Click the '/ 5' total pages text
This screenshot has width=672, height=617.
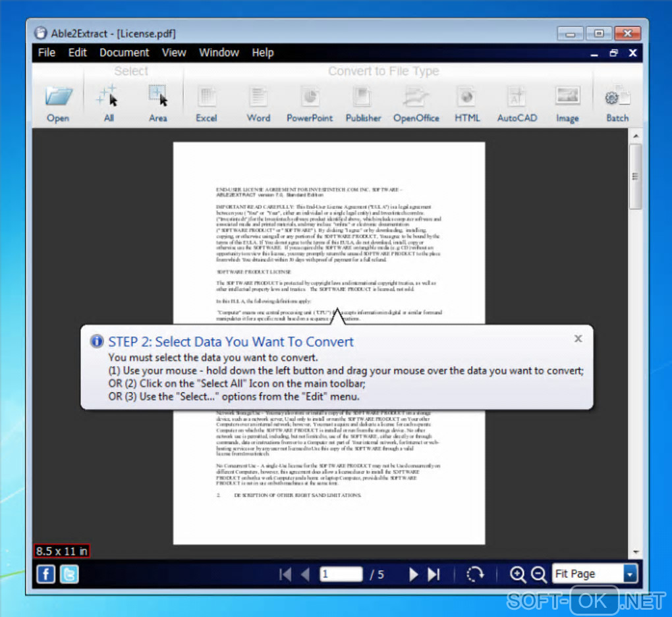point(377,575)
